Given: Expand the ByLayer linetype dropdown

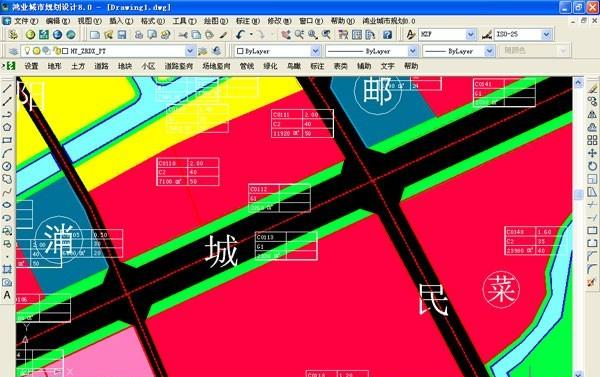Looking at the screenshot, I should point(412,51).
